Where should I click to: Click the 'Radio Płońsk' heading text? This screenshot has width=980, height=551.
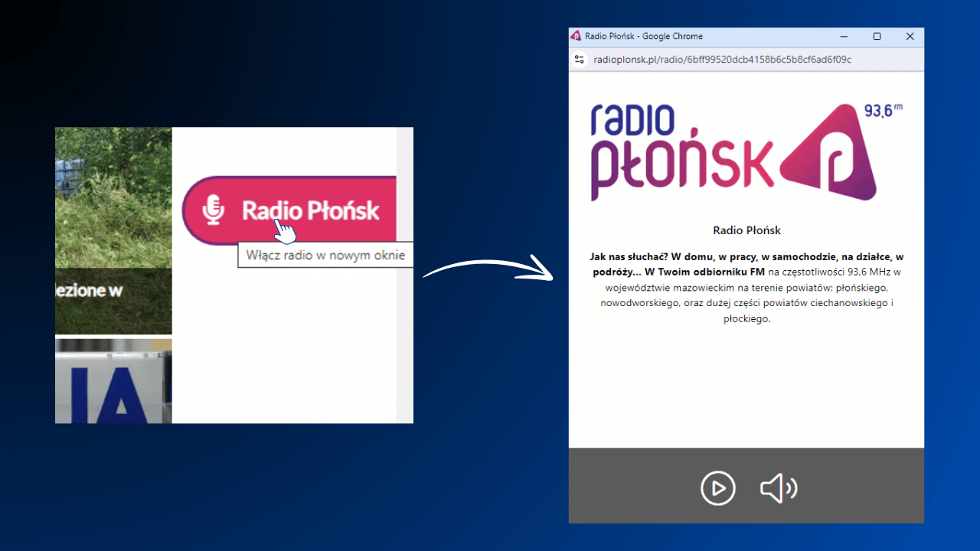tap(746, 230)
